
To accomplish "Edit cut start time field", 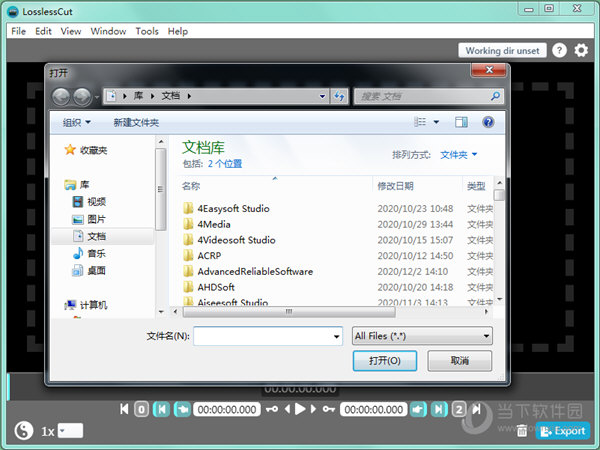I will pyautogui.click(x=227, y=409).
